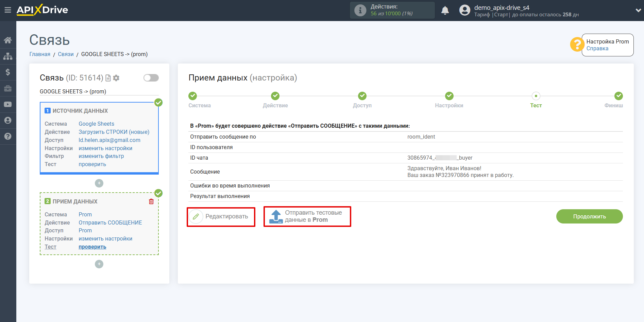644x322 pixels.
Task: Open the user profile sidebar icon
Action: pos(8,120)
